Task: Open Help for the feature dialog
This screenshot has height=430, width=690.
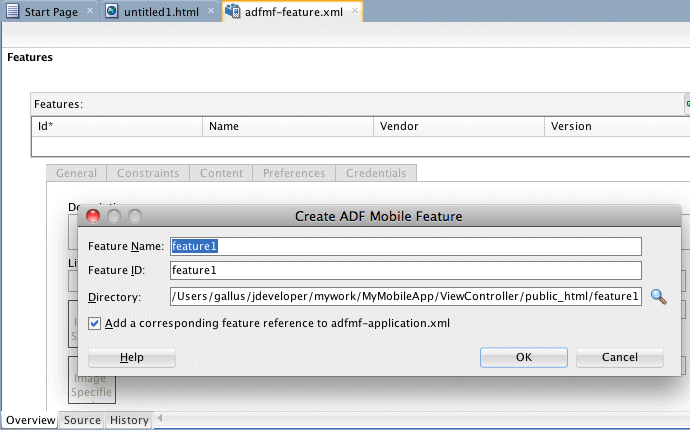Action: (x=132, y=357)
